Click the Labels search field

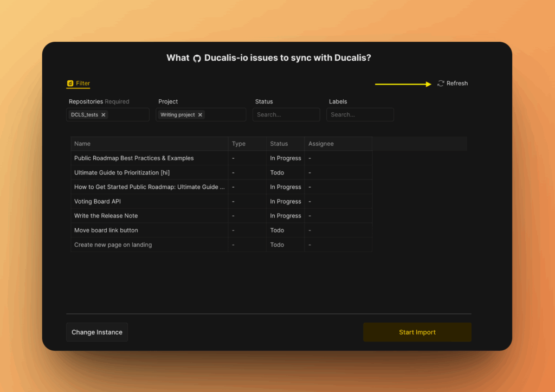click(x=360, y=114)
